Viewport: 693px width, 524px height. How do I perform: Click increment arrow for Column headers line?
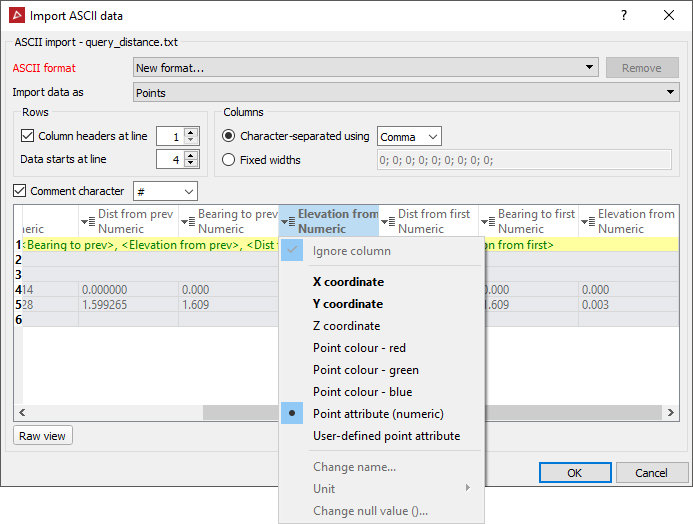192,131
